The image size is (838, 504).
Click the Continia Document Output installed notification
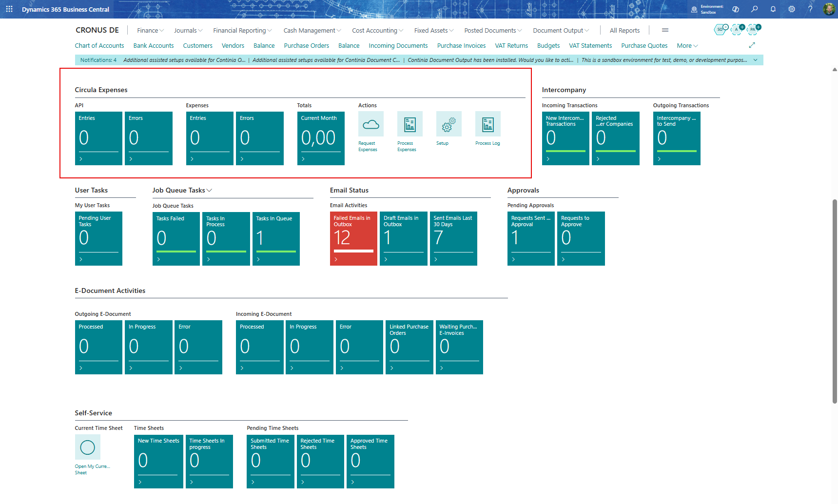pos(490,60)
